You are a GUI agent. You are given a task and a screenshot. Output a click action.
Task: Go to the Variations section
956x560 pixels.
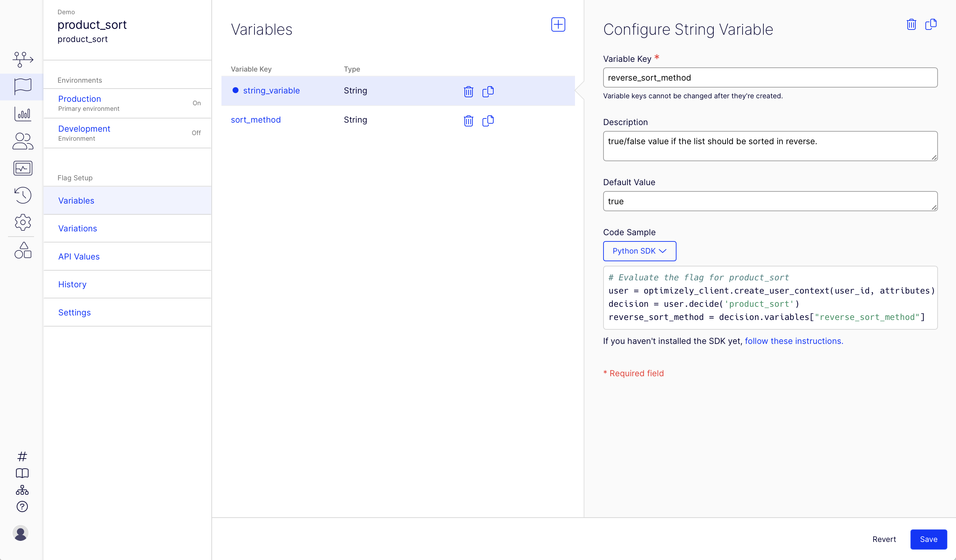click(78, 228)
